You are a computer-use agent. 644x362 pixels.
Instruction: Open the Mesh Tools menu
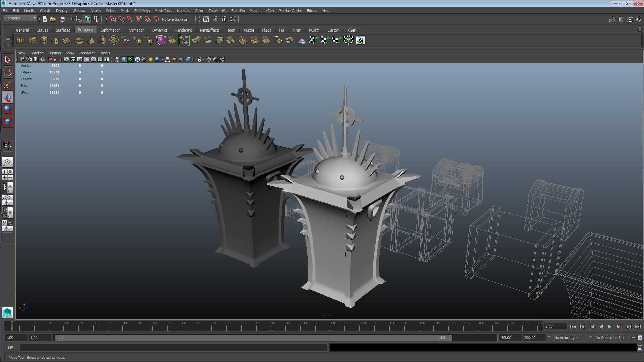coord(163,11)
